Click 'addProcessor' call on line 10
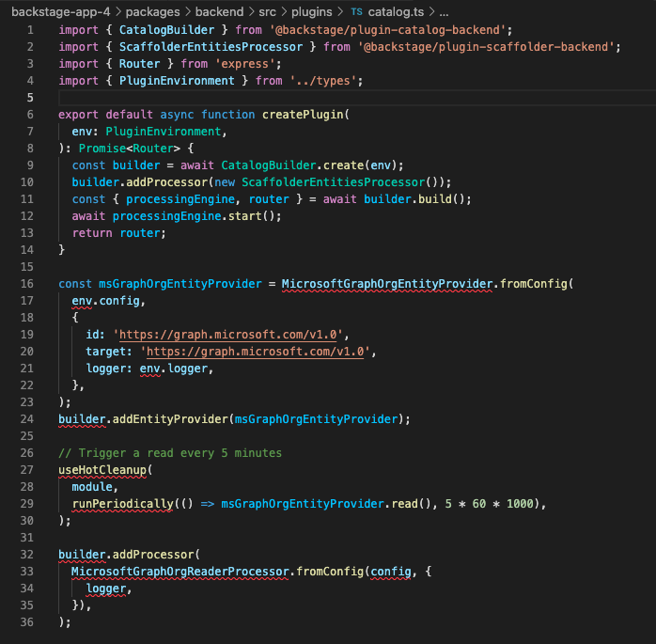The width and height of the screenshot is (656, 644). tap(167, 182)
